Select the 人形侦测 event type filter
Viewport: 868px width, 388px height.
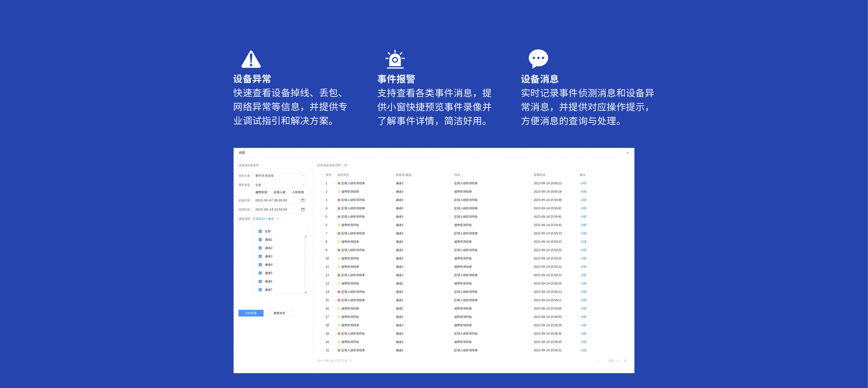coord(298,192)
